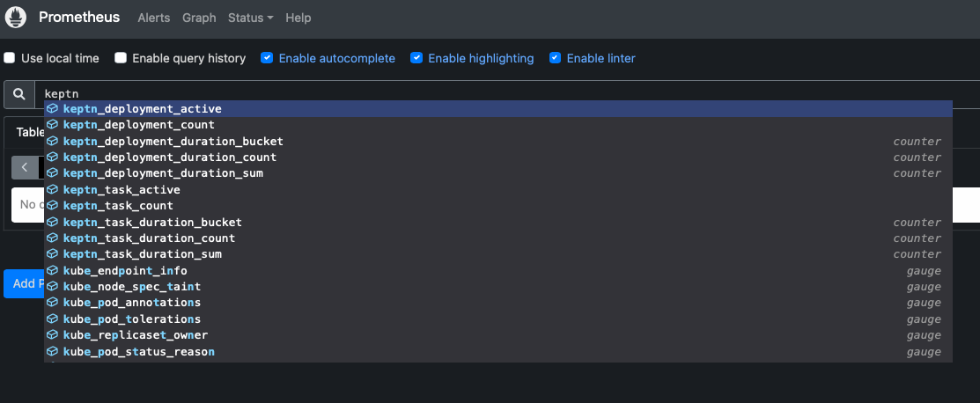Viewport: 980px width, 403px height.
Task: Click the search magnifier icon
Action: pos(19,94)
